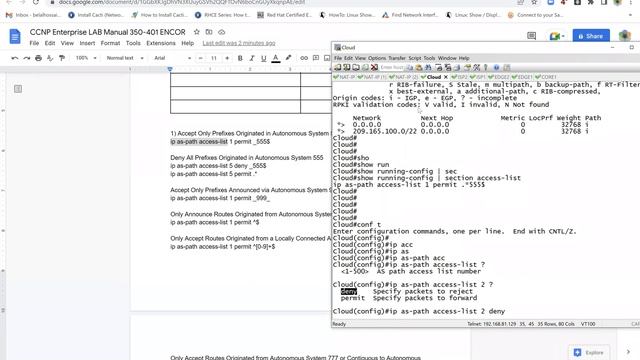Open the comment history icon

531,36
